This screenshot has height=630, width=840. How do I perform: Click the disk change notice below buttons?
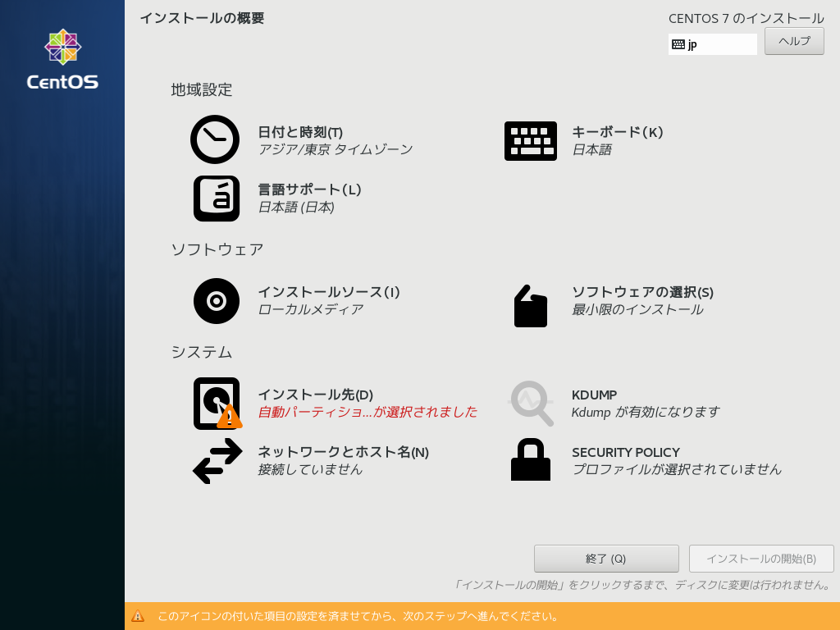(641, 584)
